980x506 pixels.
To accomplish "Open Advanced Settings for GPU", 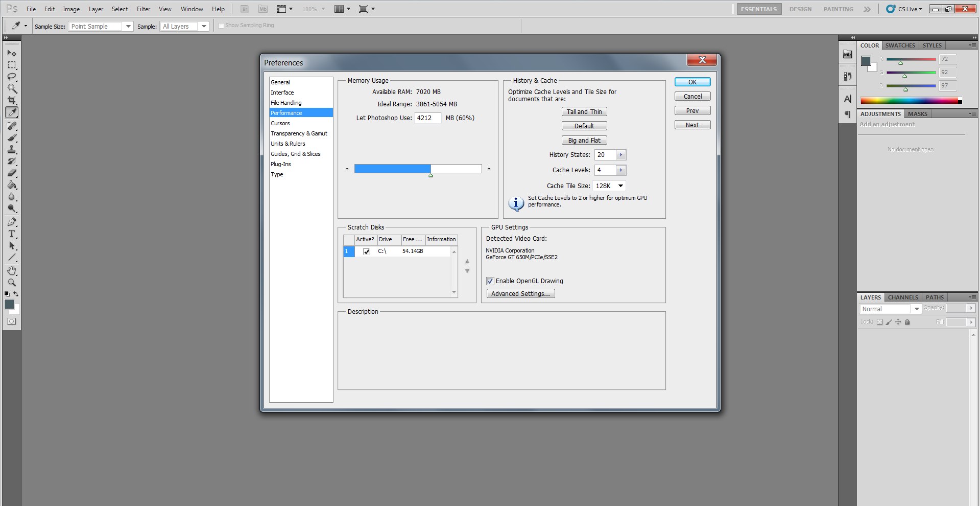I will tap(520, 294).
